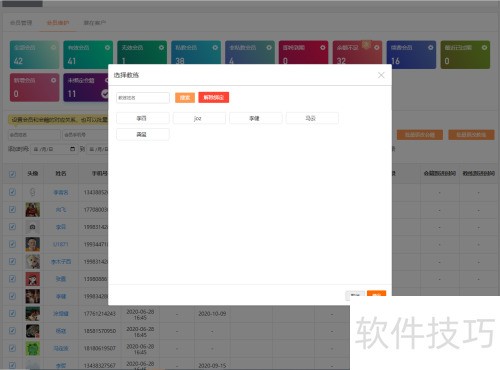The image size is (500, 370).
Task: Click the 会员姓名 filter input behind the dialog
Action: click(x=34, y=135)
